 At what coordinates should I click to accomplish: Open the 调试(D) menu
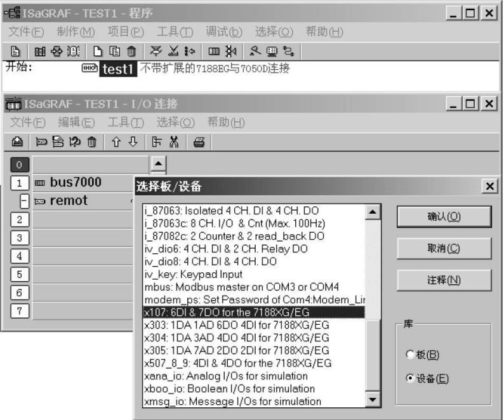pyautogui.click(x=224, y=32)
